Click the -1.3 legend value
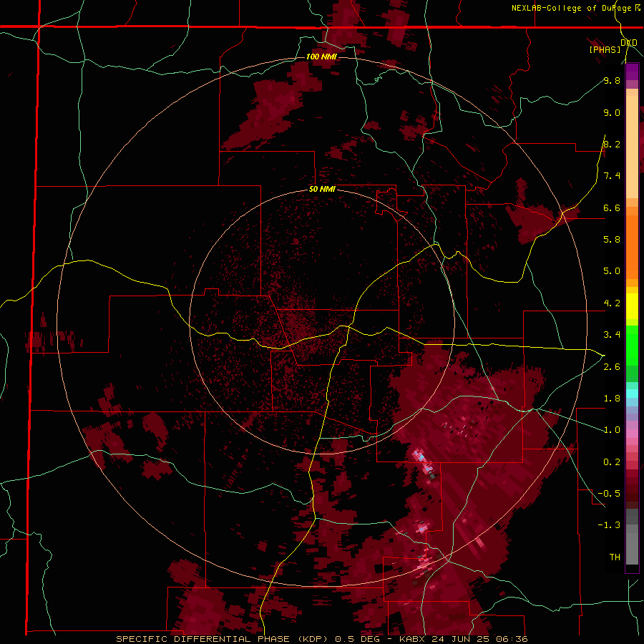The width and height of the screenshot is (644, 644). pos(609,525)
